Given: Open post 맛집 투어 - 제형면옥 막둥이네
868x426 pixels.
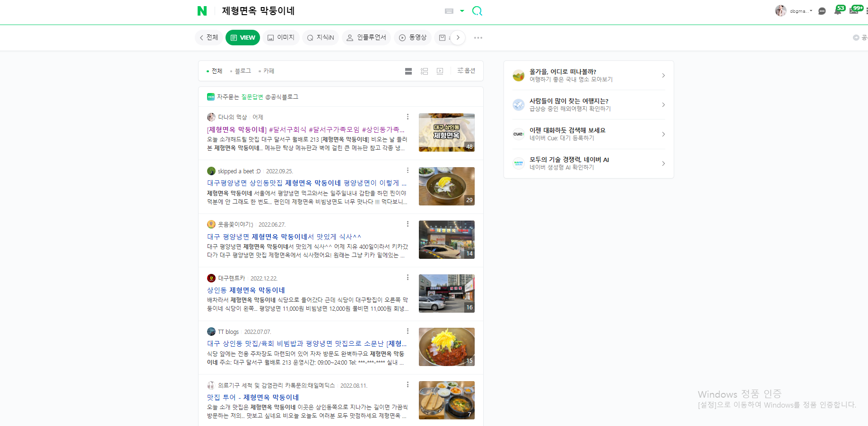Looking at the screenshot, I should pos(253,397).
